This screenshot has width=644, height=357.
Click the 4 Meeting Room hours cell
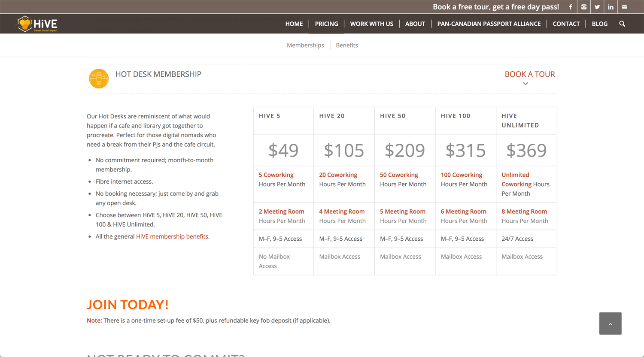(344, 216)
